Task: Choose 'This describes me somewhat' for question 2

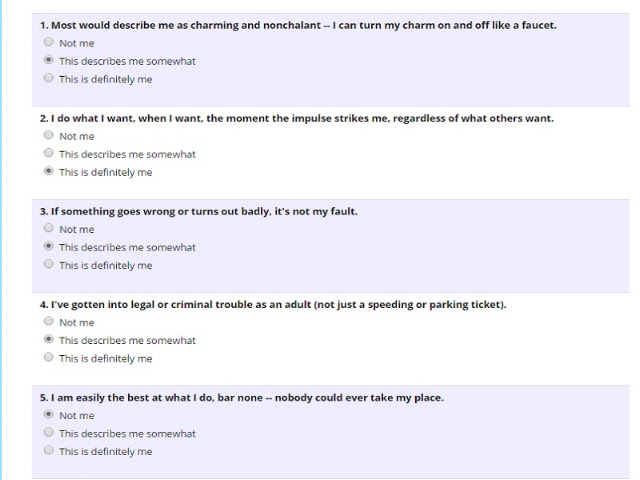Action: click(49, 153)
